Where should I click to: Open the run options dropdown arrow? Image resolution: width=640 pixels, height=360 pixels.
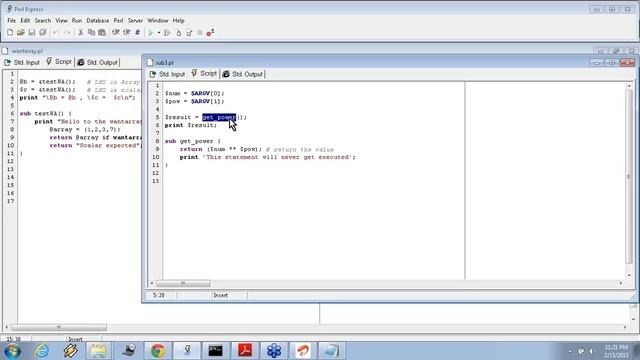[159, 33]
